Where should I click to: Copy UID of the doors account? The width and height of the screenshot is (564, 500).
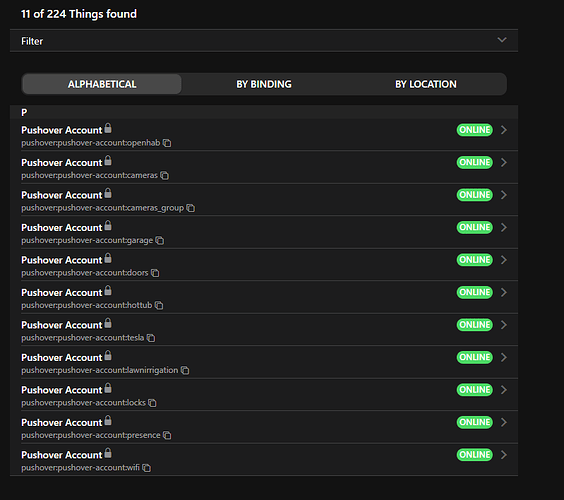click(x=155, y=273)
